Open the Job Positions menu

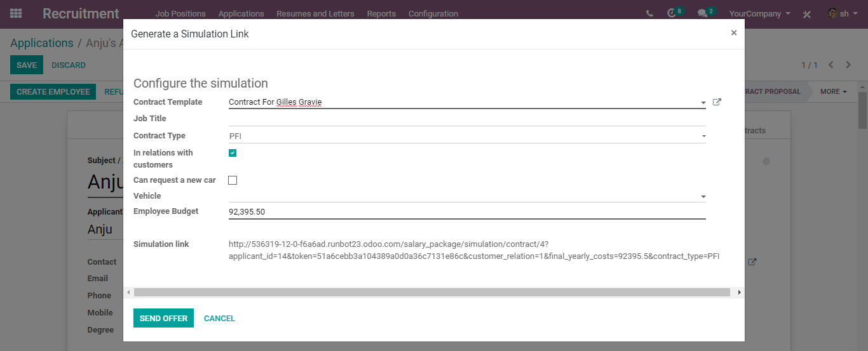coord(180,13)
